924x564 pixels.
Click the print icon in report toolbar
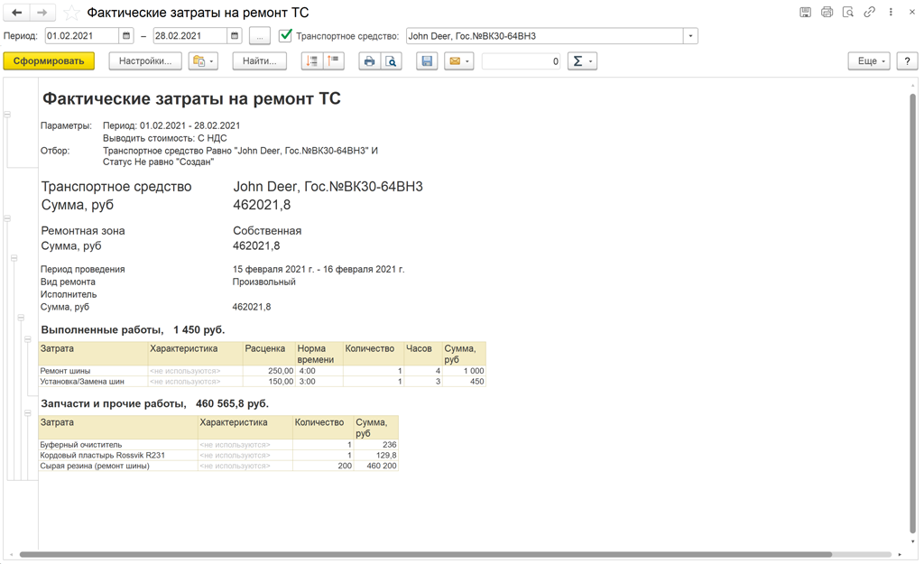[x=369, y=61]
